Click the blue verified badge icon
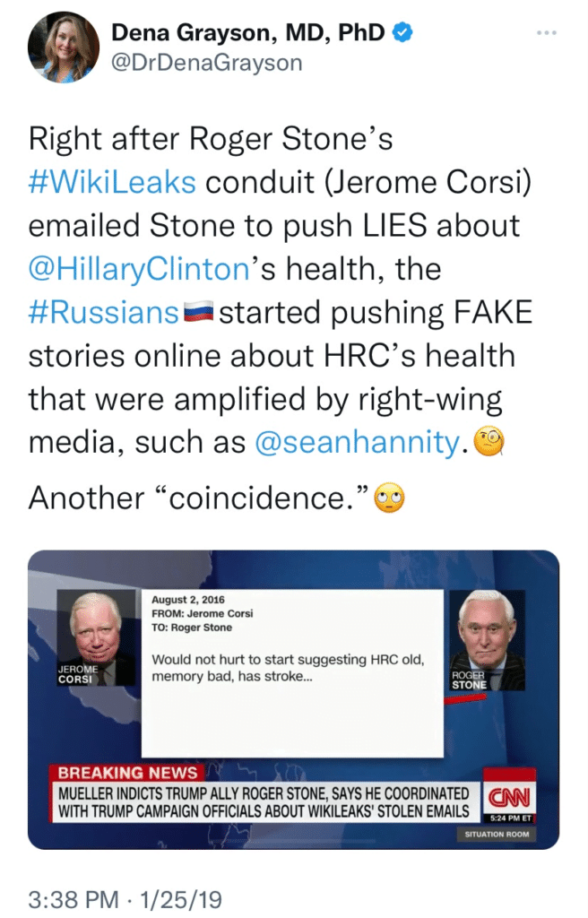The height and width of the screenshot is (918, 588). [x=404, y=34]
